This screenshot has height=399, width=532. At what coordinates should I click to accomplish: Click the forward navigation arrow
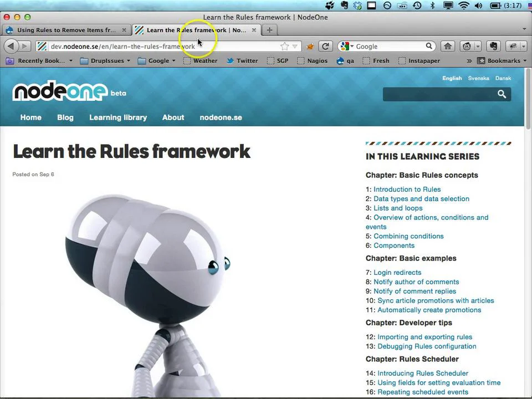tap(24, 46)
